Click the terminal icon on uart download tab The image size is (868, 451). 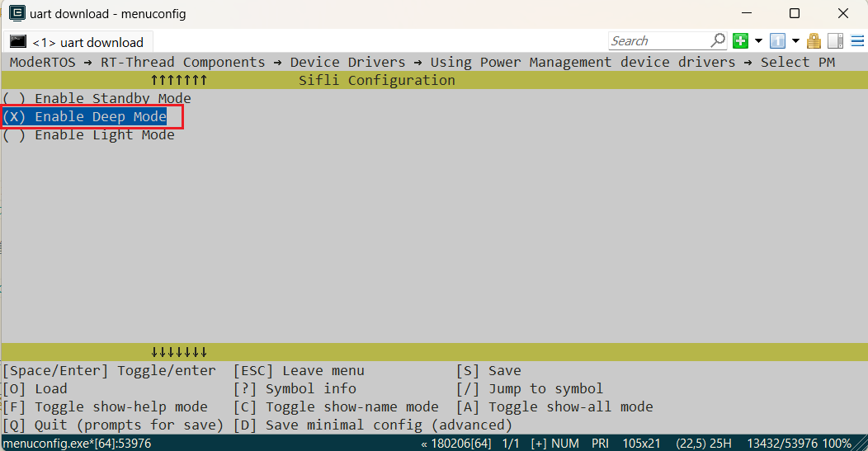18,42
